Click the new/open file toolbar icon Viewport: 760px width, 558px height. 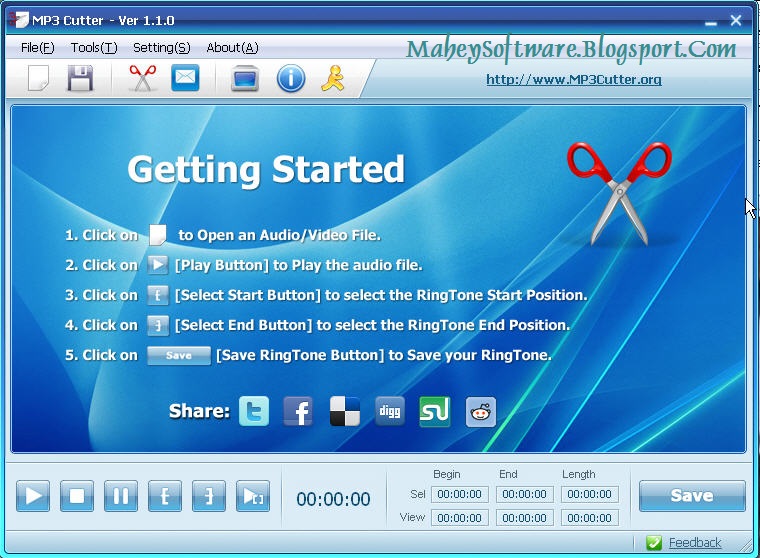click(x=38, y=78)
